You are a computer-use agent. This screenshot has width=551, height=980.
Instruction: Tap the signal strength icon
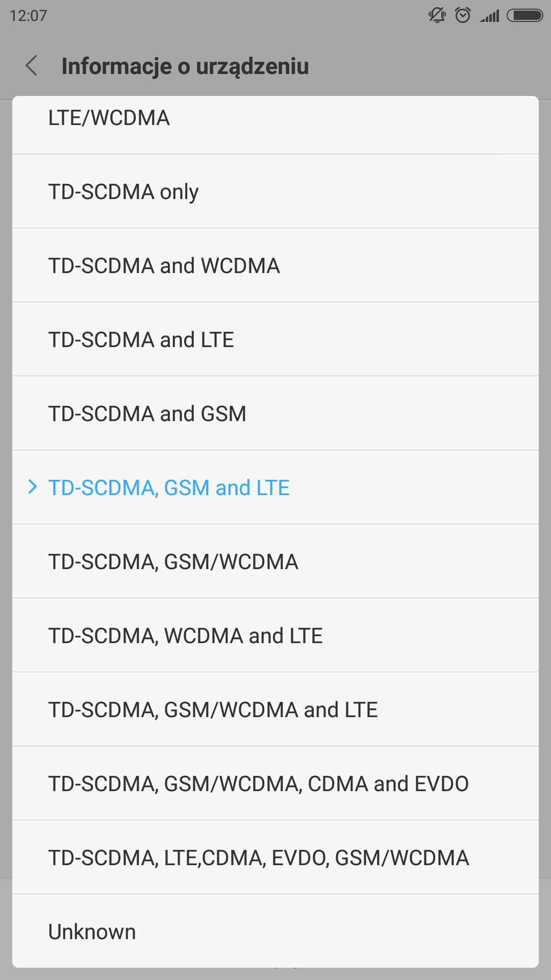(x=490, y=16)
